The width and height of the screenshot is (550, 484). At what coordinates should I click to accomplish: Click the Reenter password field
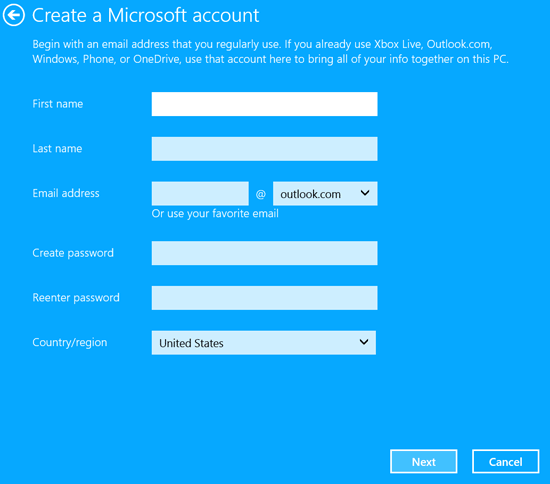click(x=264, y=298)
